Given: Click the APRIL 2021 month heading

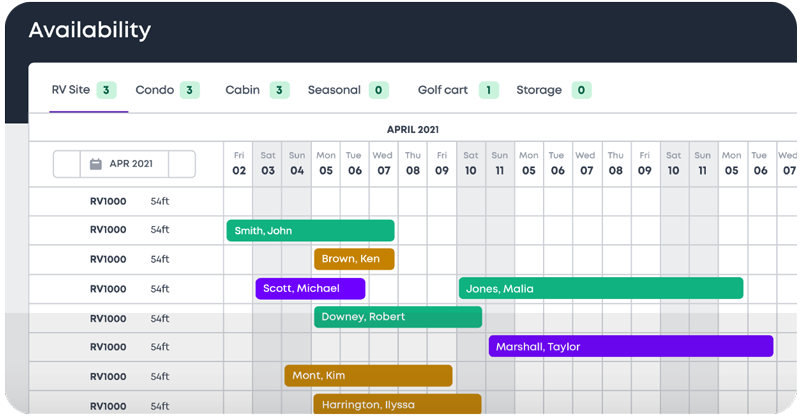Looking at the screenshot, I should point(413,130).
